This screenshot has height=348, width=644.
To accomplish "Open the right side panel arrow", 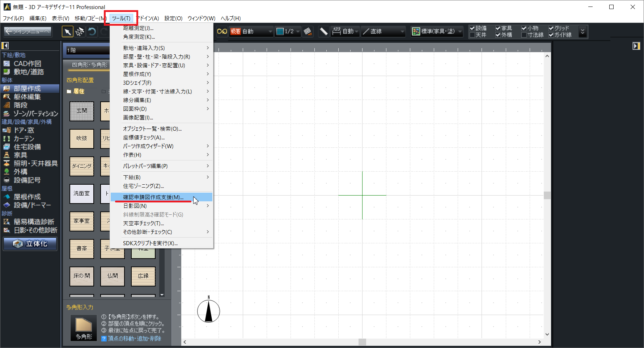I will (636, 46).
